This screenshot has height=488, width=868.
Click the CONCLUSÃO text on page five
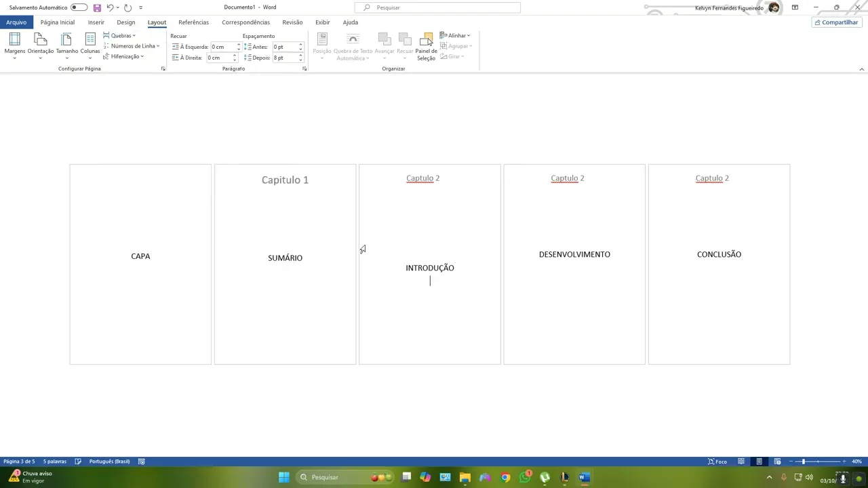click(x=719, y=254)
